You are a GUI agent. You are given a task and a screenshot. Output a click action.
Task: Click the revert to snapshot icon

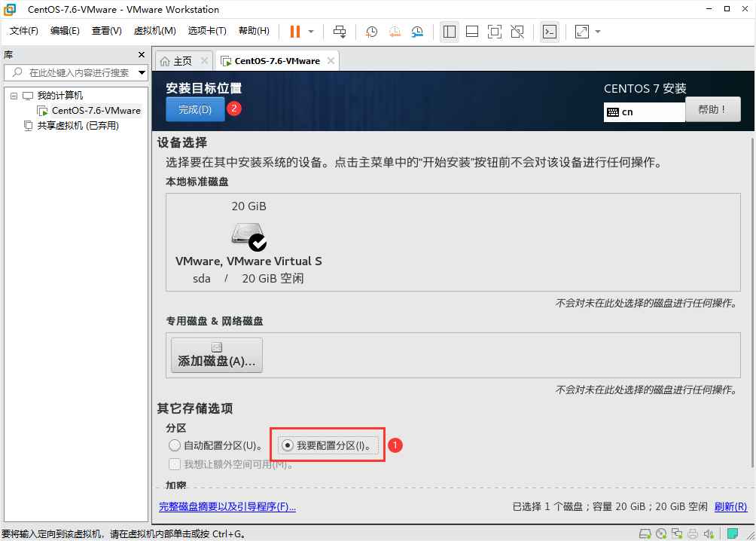(x=395, y=32)
